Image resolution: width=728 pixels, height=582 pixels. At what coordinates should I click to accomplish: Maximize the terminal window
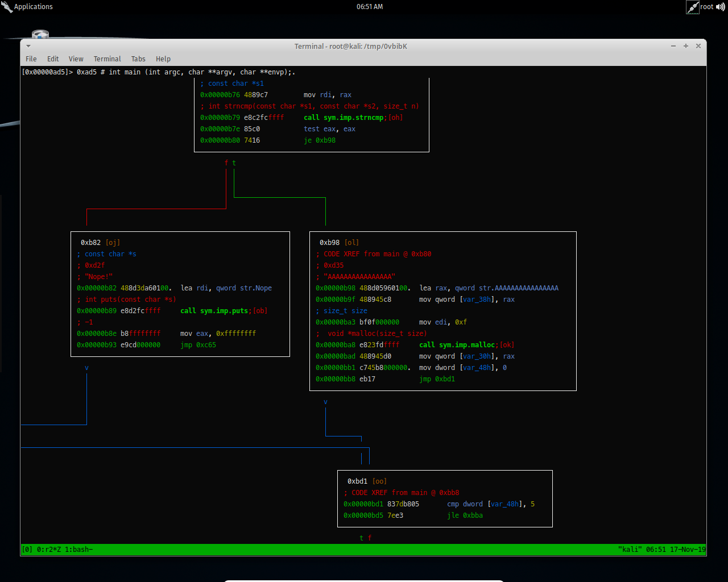pyautogui.click(x=686, y=46)
